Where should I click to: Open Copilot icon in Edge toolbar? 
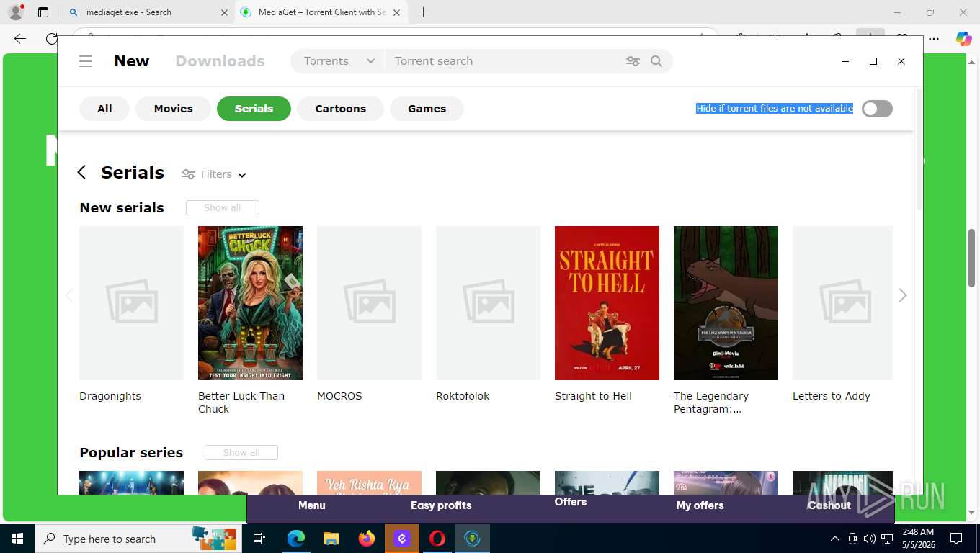tap(963, 39)
